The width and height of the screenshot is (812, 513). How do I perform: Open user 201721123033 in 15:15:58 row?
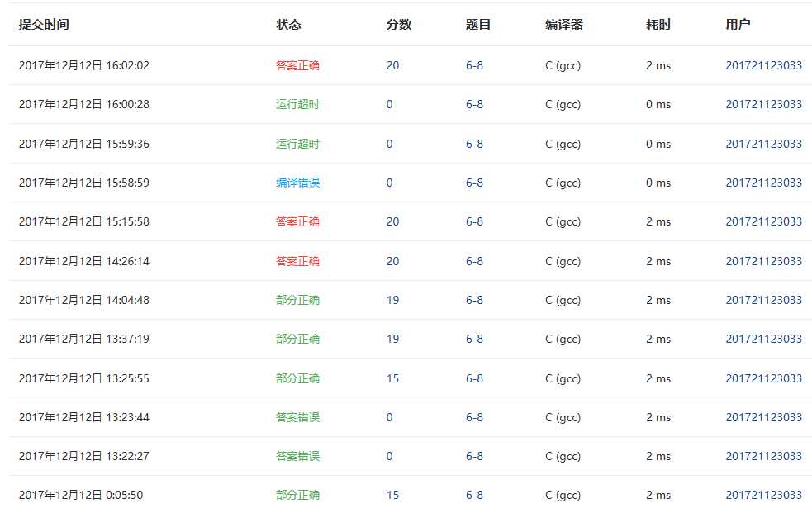click(x=764, y=221)
